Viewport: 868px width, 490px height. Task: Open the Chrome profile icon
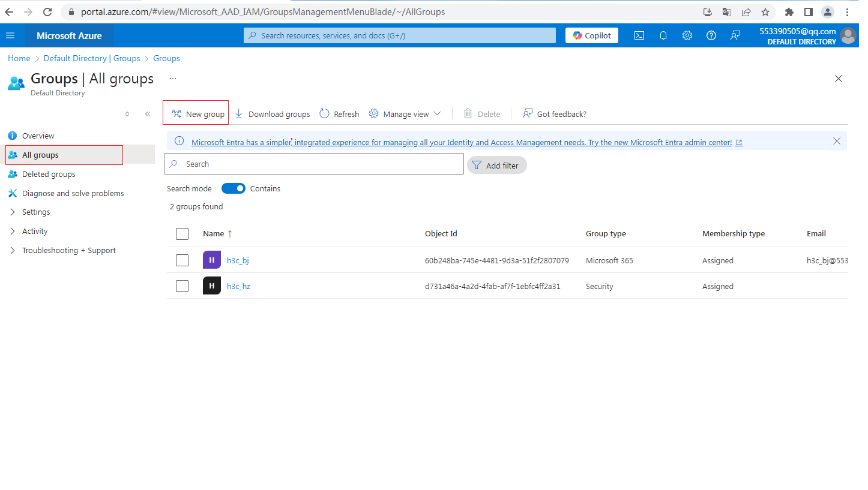[x=828, y=12]
